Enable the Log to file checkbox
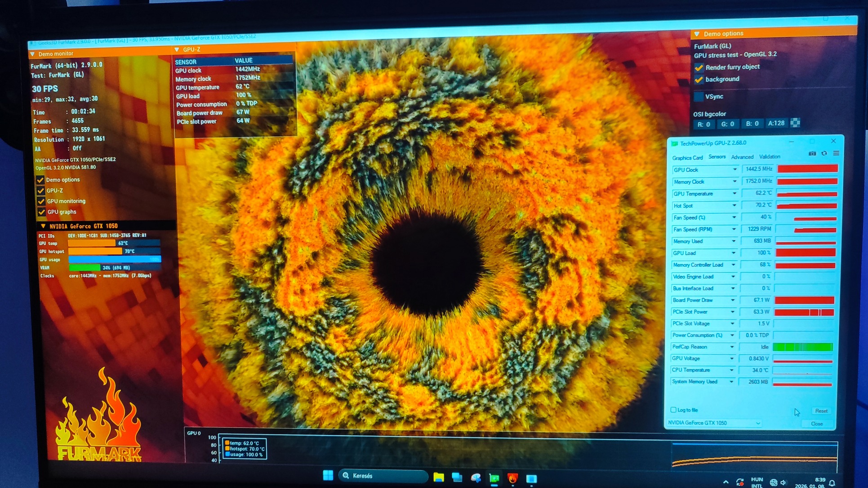This screenshot has width=868, height=488. [673, 410]
